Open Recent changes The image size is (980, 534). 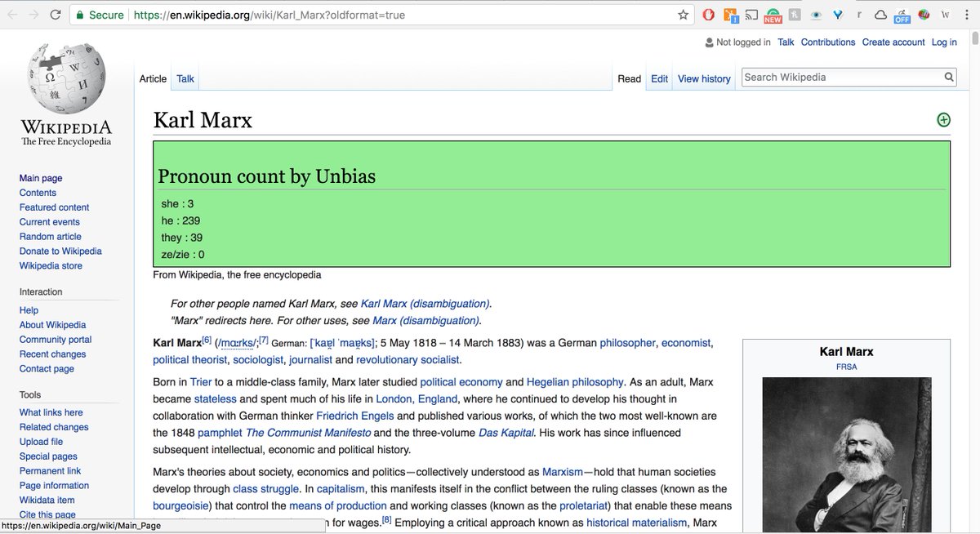[52, 354]
